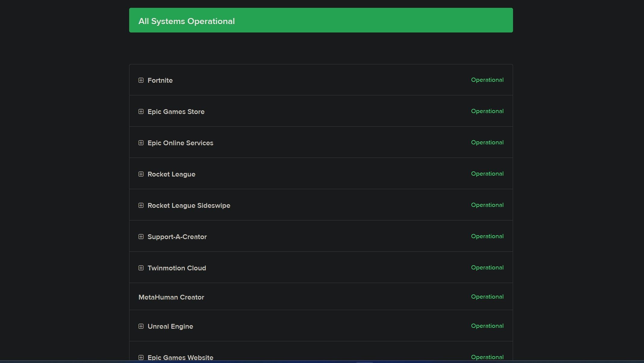Click the All Systems Operational banner
Viewport: 644px width, 363px height.
(x=321, y=20)
